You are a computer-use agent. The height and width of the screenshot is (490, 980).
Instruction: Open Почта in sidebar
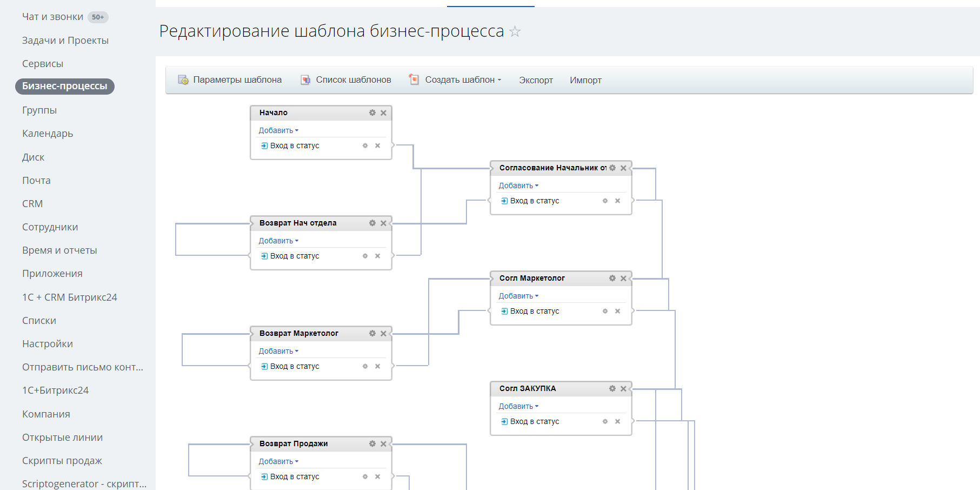36,180
